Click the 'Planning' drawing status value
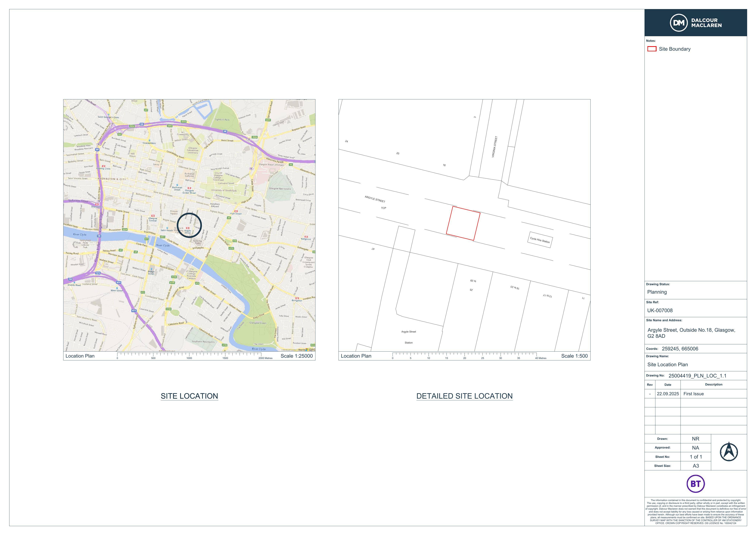The height and width of the screenshot is (535, 756). tap(657, 292)
